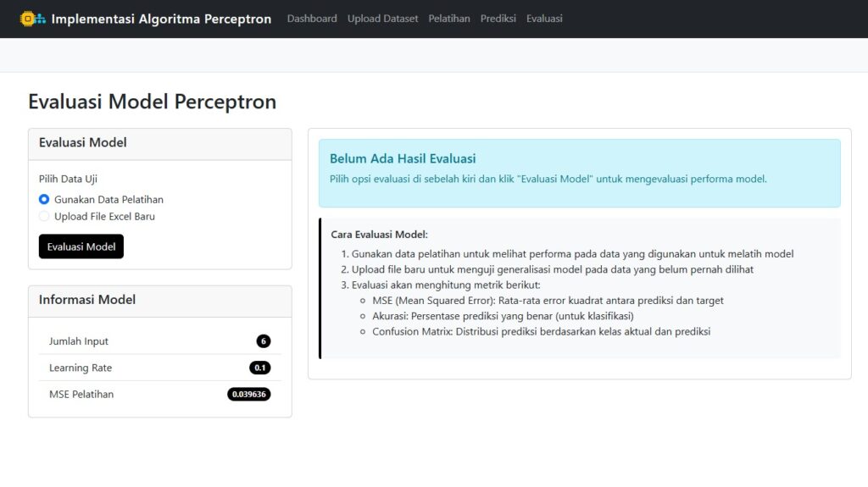Click the Informasi Model card header

160,301
